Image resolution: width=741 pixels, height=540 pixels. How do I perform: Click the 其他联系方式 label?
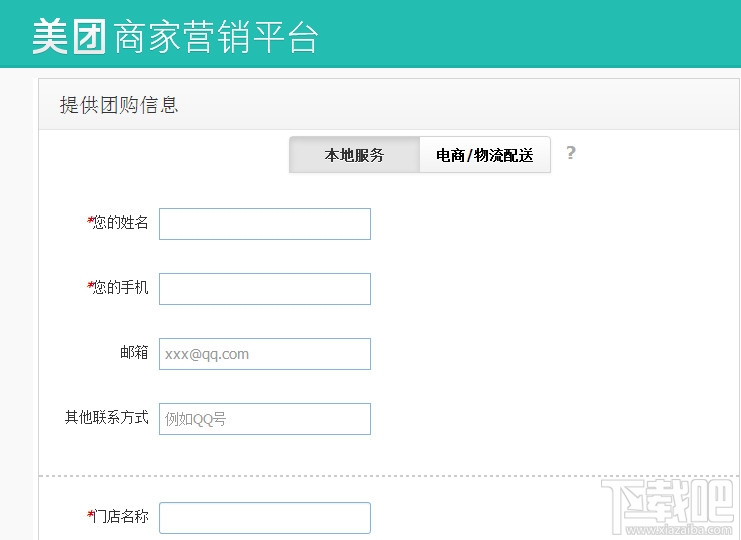coord(107,417)
